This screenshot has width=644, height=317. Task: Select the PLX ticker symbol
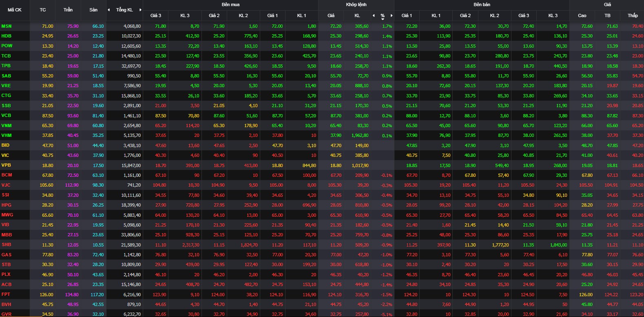(x=6, y=275)
